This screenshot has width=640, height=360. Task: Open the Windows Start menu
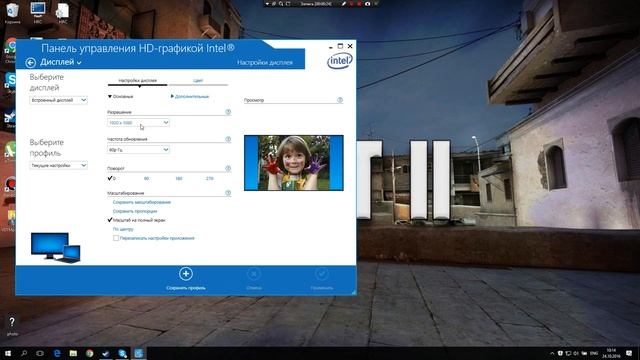point(8,353)
